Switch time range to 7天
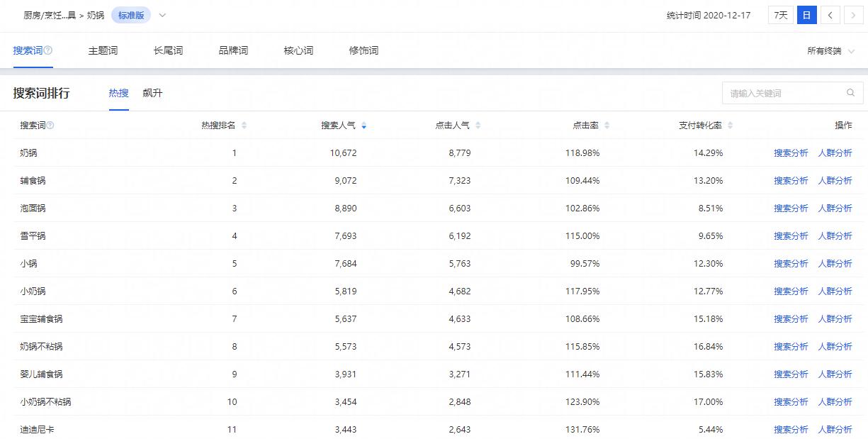This screenshot has height=439, width=868. 780,15
